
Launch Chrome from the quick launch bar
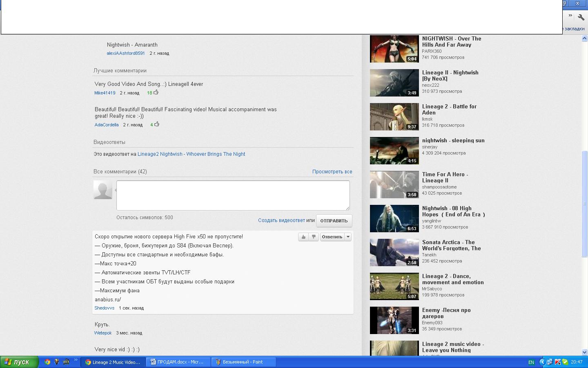click(47, 362)
